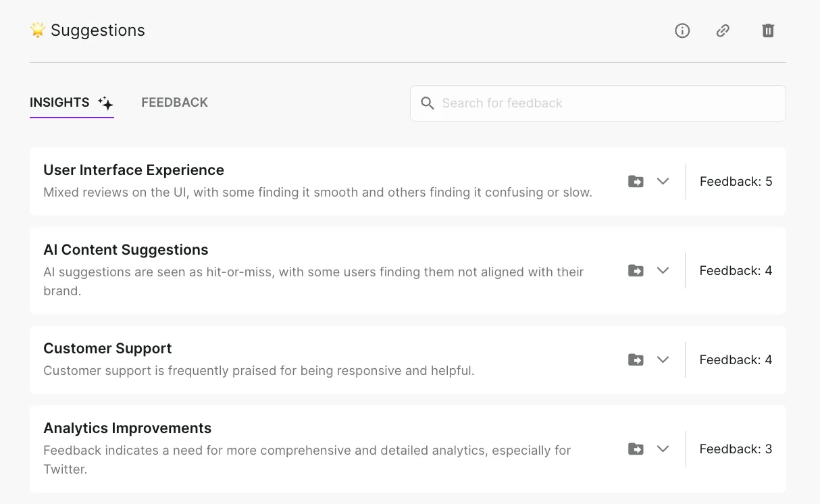Open the Customer Support insight title
The image size is (820, 504).
pos(107,349)
